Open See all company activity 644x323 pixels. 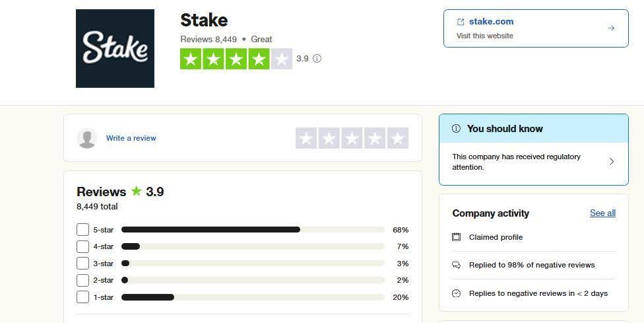pos(602,213)
